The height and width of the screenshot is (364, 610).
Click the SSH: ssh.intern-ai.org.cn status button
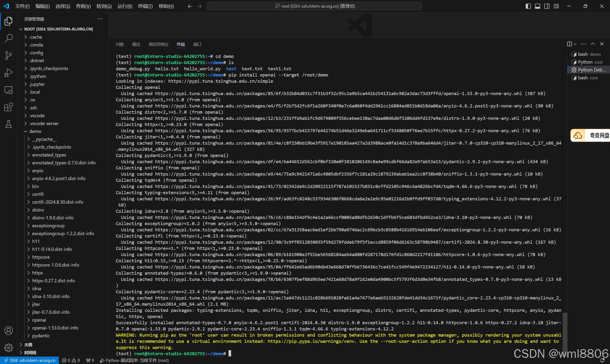(30, 360)
